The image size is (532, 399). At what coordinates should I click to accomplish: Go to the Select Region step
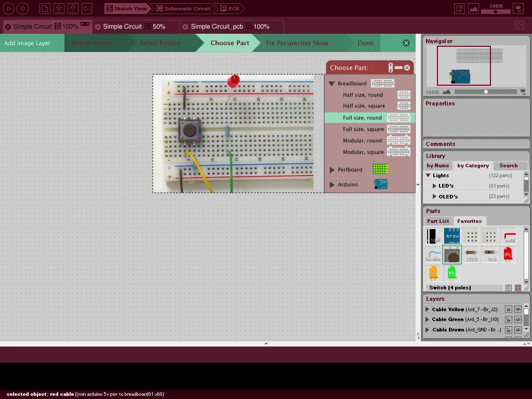[160, 43]
